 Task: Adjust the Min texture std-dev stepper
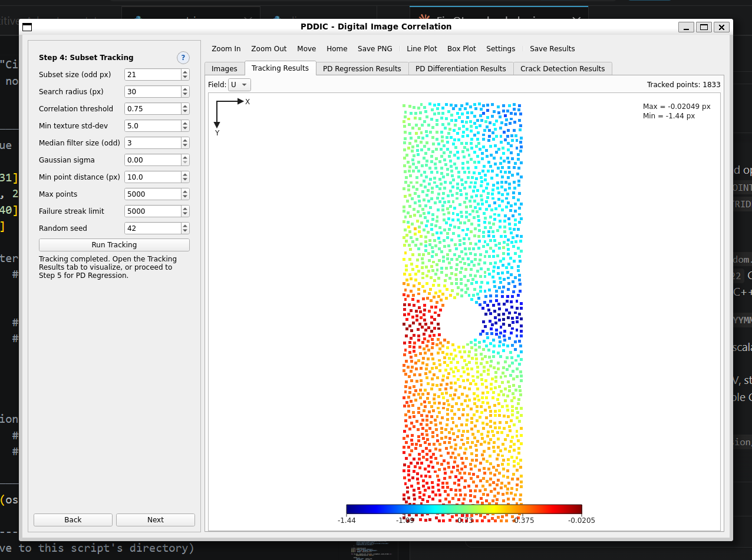point(185,126)
